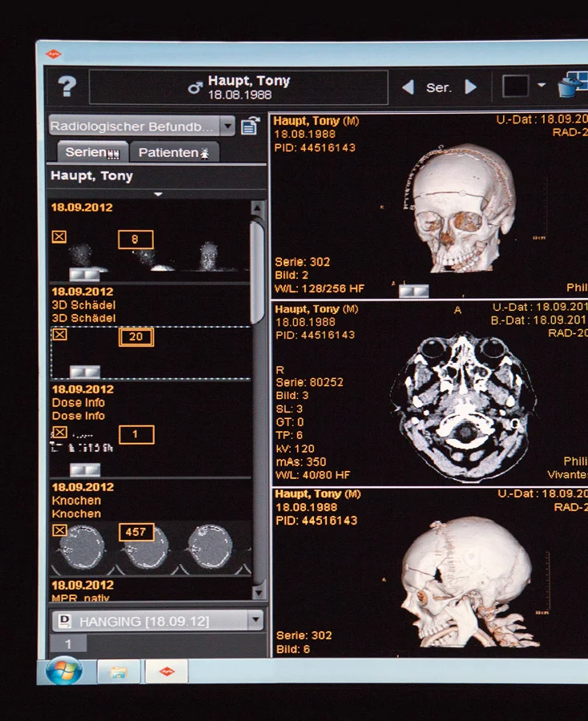This screenshot has width=588, height=721.
Task: Click filmstrip icon under the 8-image series
Action: [85, 275]
